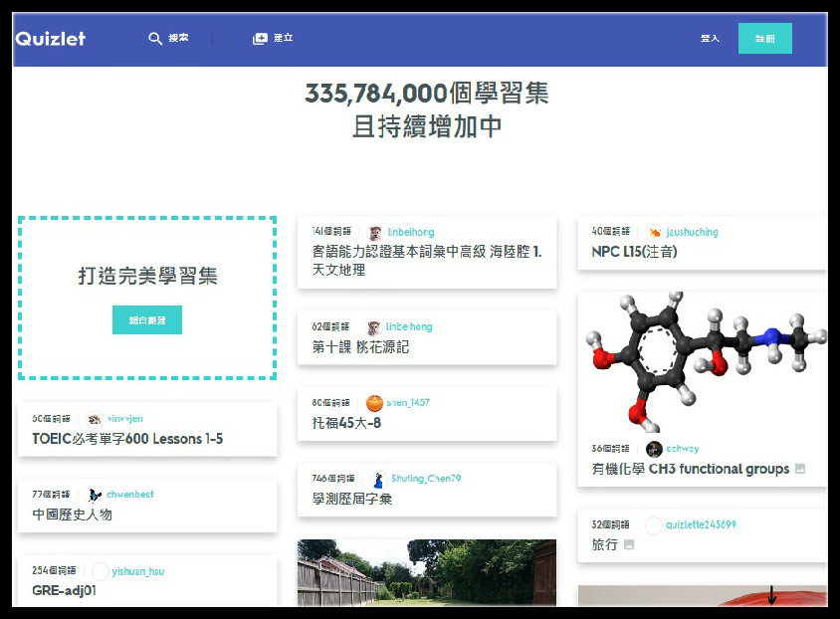This screenshot has height=619, width=840.
Task: Click yishuan_hsu blank avatar
Action: pyautogui.click(x=101, y=572)
